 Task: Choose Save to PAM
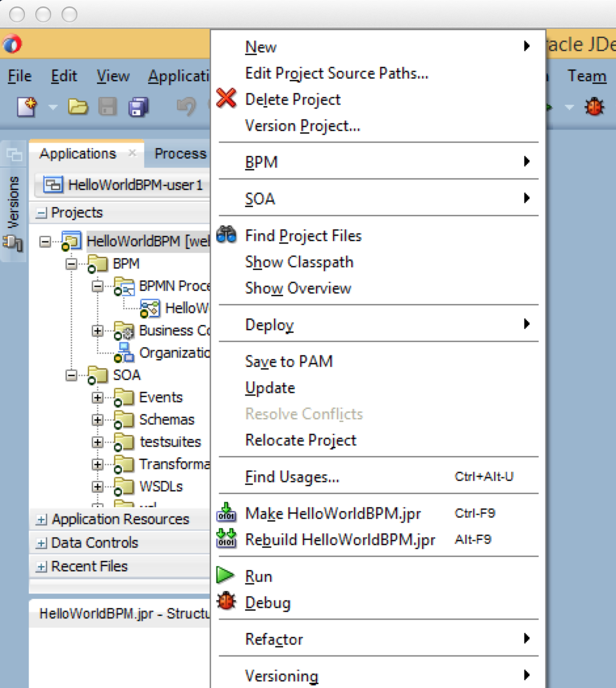coord(379,361)
